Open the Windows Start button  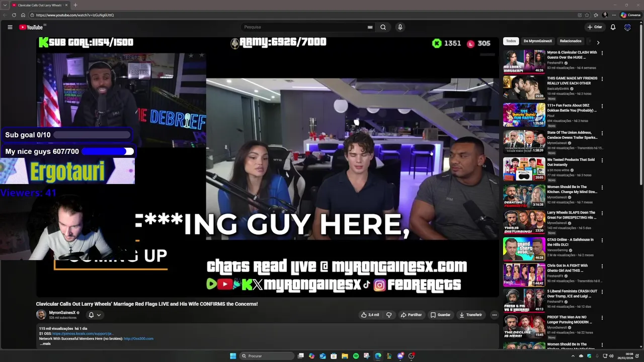pyautogui.click(x=233, y=356)
